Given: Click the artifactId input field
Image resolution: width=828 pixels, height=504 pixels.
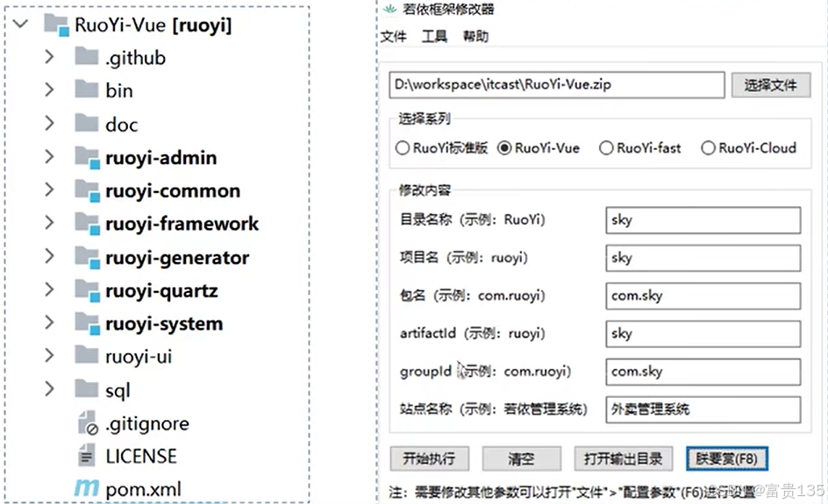Looking at the screenshot, I should coord(703,334).
